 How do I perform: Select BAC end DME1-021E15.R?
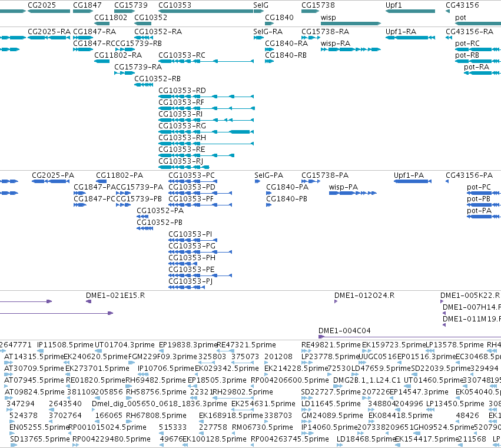[x=89, y=301]
